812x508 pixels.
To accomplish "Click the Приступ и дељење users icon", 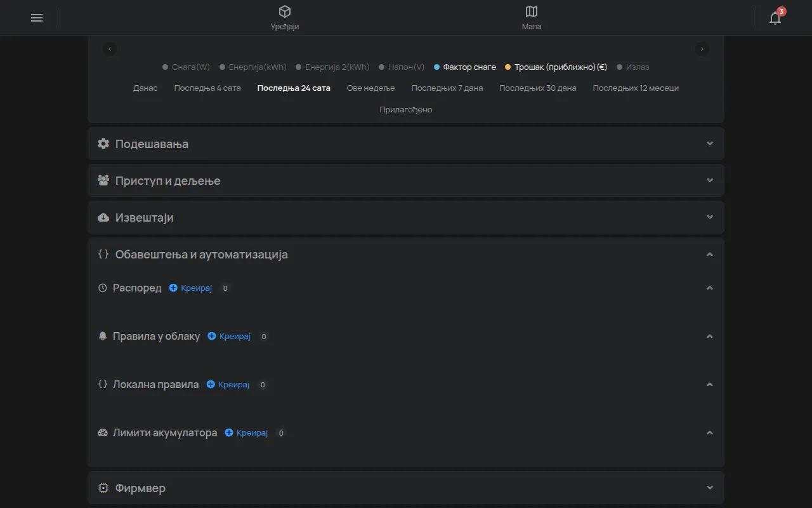I will click(x=103, y=180).
